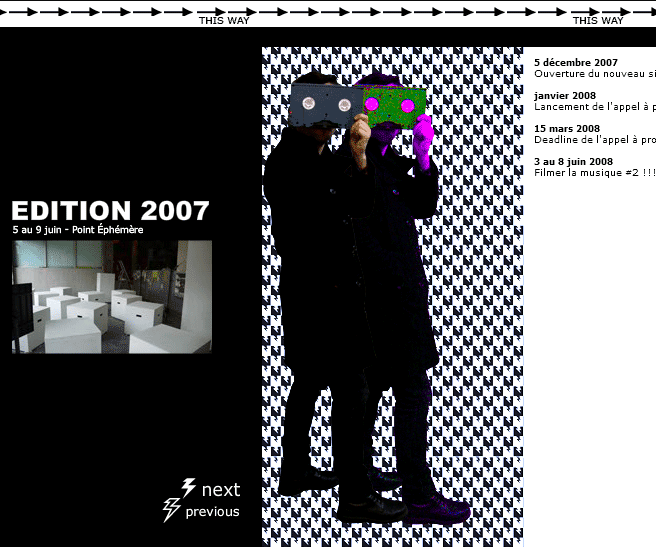Open the 'Lancement de l'appel' news item
This screenshot has width=656, height=547.
pyautogui.click(x=594, y=107)
